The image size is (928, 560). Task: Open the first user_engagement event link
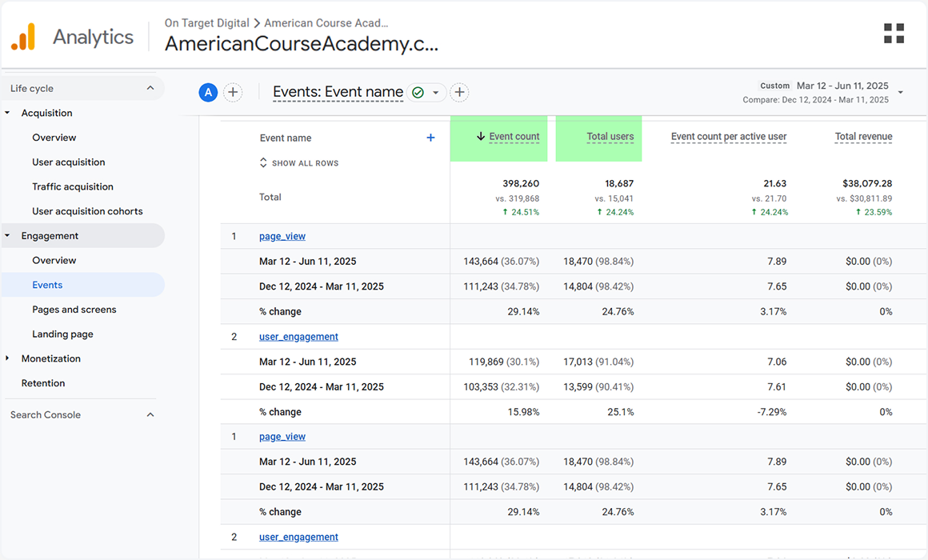[298, 337]
